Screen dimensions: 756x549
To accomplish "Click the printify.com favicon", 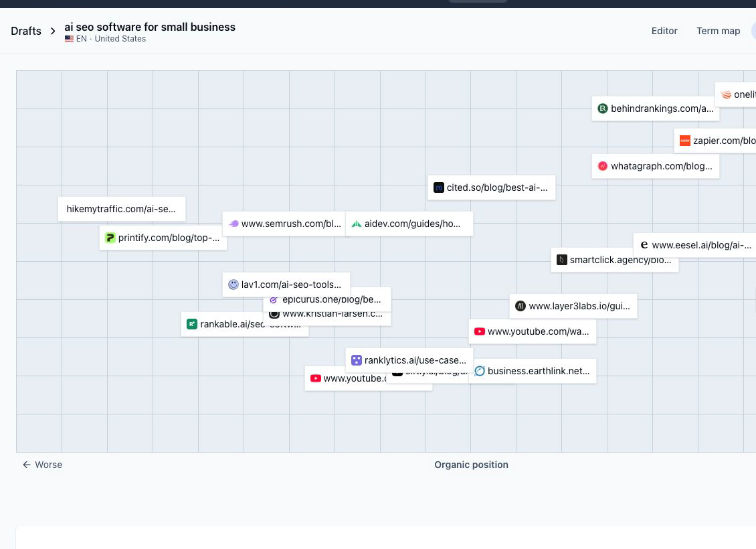I will [x=110, y=238].
